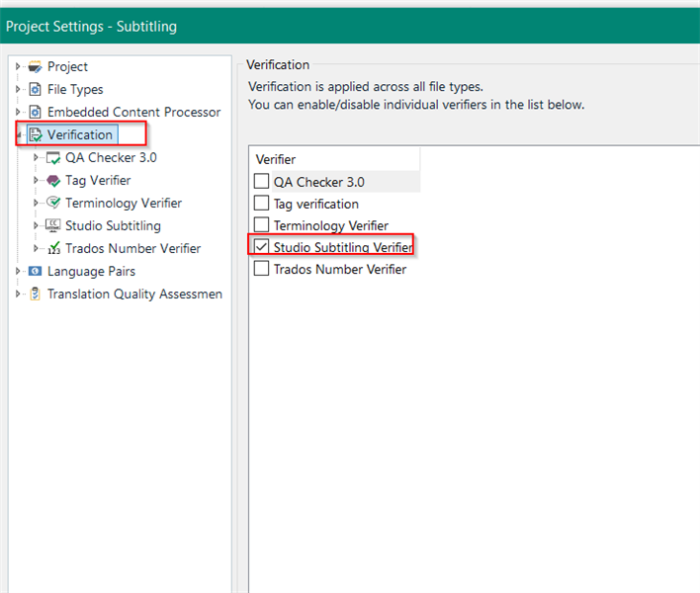700x593 pixels.
Task: Uncheck the Studio Subtitling Verifier checkbox
Action: 261,246
